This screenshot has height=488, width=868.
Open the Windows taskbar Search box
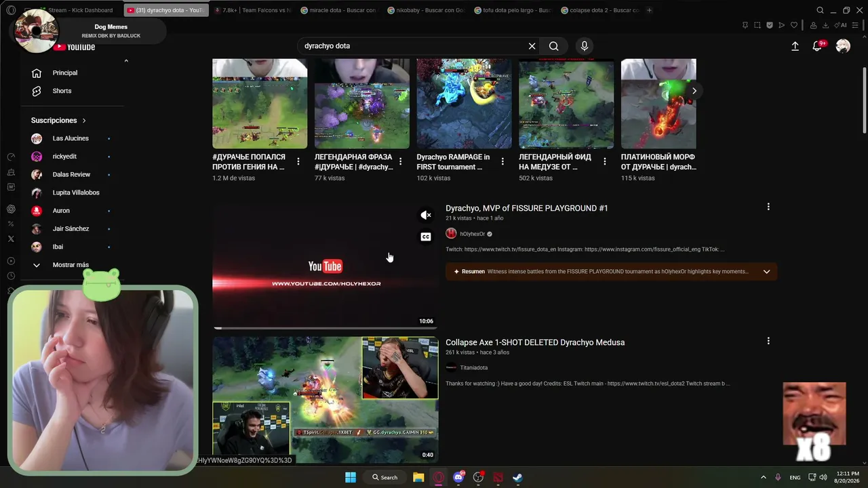point(385,477)
